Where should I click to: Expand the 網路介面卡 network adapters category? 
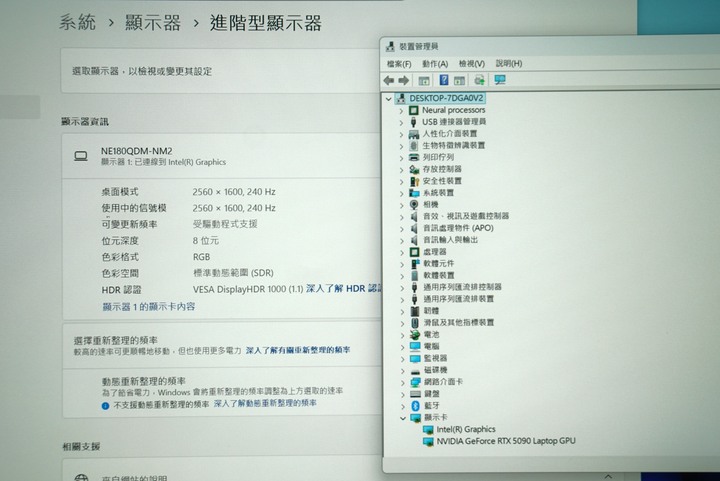click(401, 381)
